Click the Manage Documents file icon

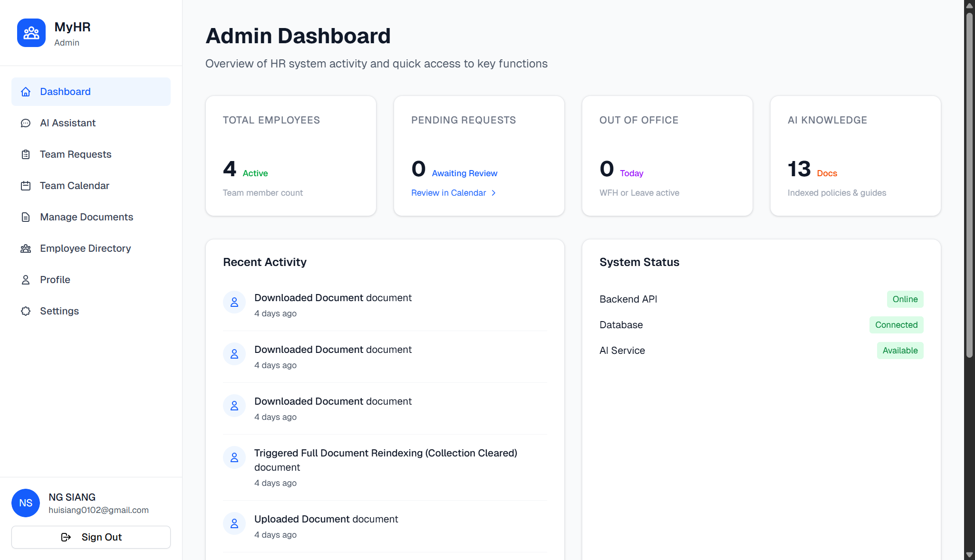[26, 217]
